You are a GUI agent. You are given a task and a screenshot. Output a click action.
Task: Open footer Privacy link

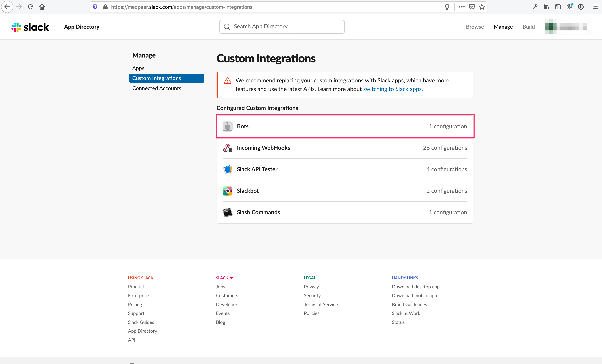(x=311, y=287)
